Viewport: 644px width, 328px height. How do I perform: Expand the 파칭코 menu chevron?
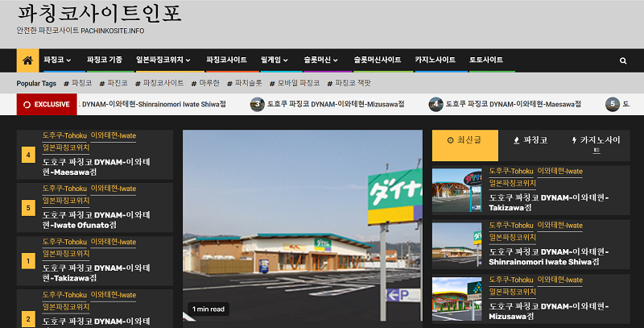tap(68, 60)
